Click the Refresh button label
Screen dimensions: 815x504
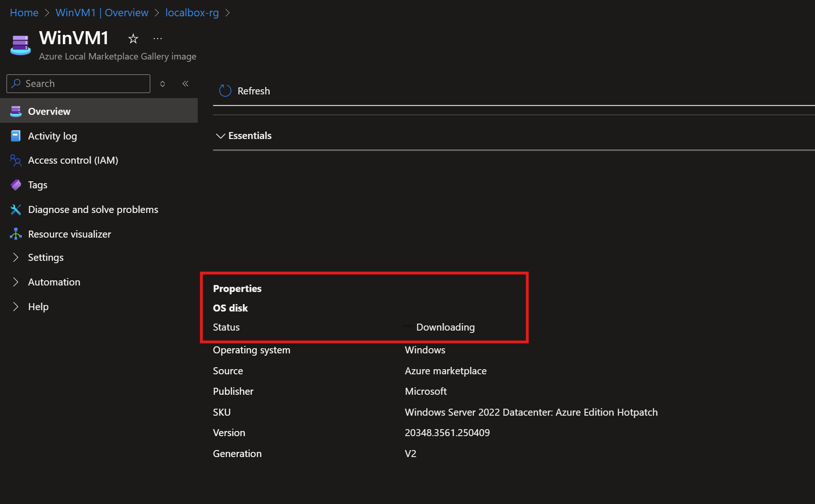click(x=254, y=91)
